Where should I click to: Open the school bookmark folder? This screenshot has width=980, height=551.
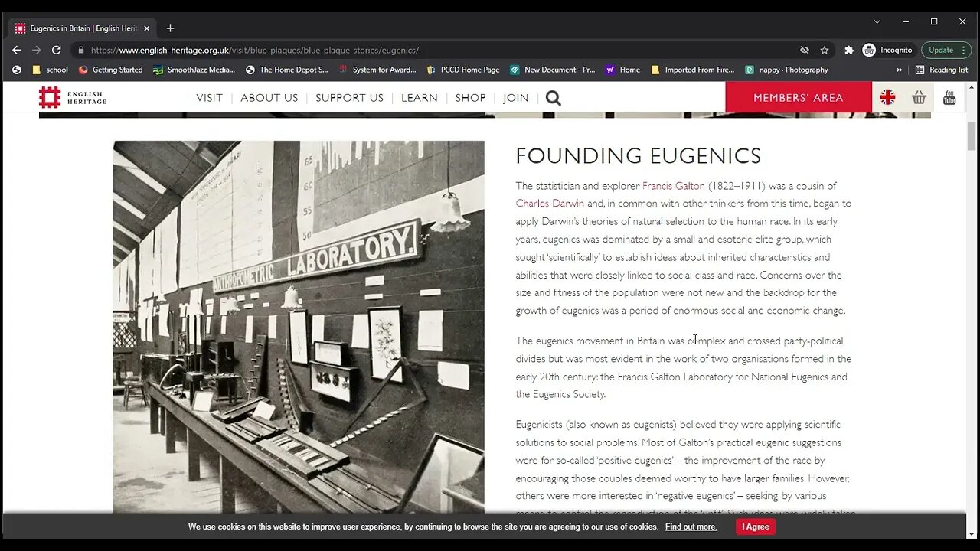tap(51, 70)
